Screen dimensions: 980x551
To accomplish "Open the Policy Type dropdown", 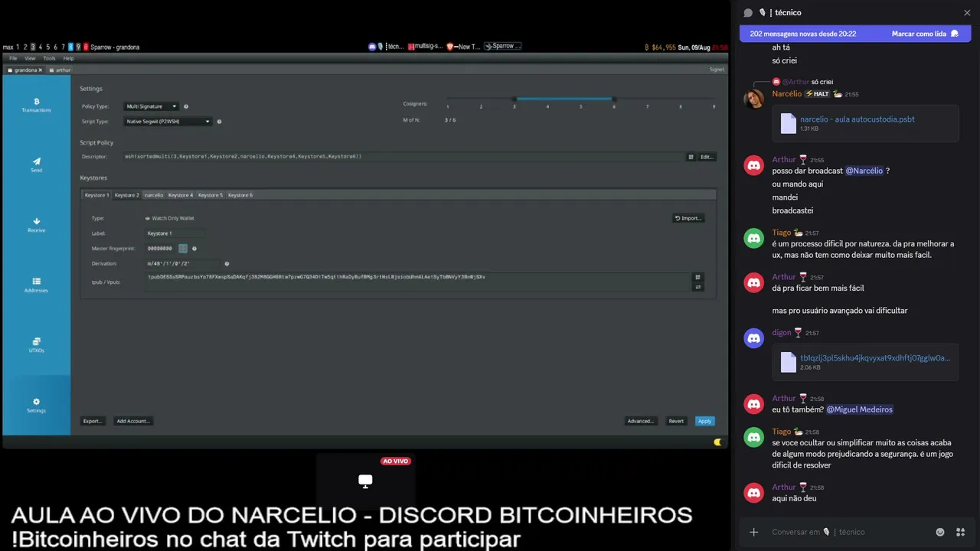I will click(152, 106).
